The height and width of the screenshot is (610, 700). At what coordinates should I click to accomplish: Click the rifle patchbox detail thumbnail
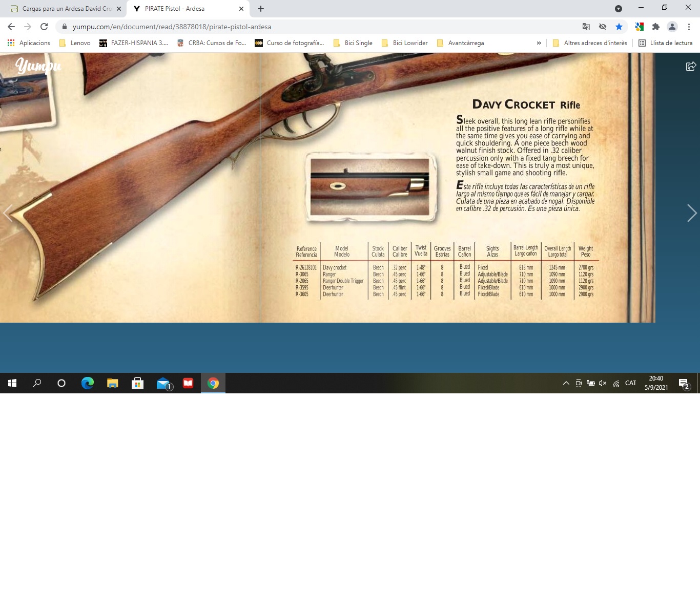coord(370,187)
